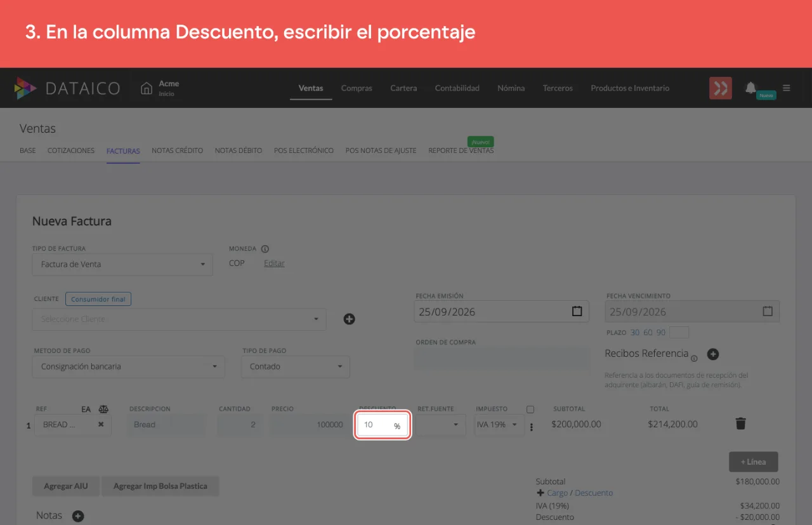The height and width of the screenshot is (525, 812).
Task: Click the Descuento link under Subtotal
Action: tap(594, 493)
